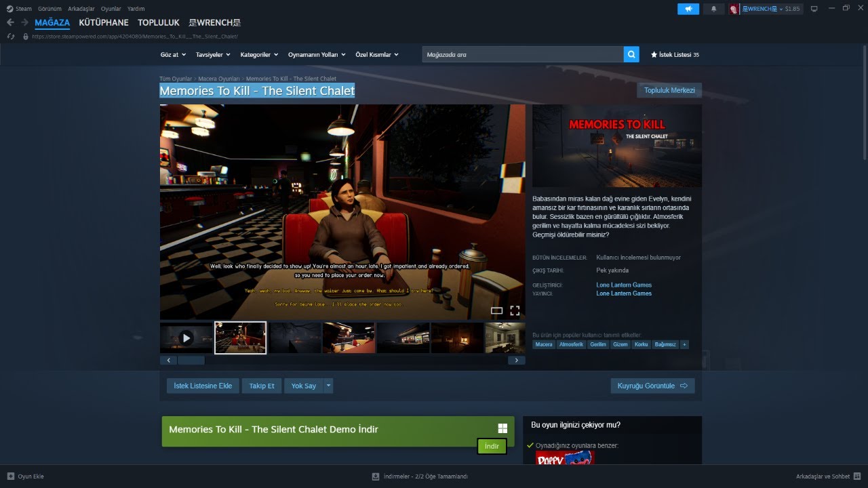Click the Memories To Kill header capsule image

[617, 146]
